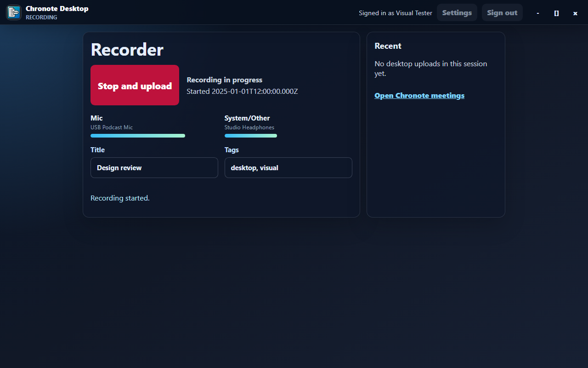Click the 'Started 2025-01-01T12:00:00.000Z' timestamp
This screenshot has height=368, width=588.
pos(243,92)
